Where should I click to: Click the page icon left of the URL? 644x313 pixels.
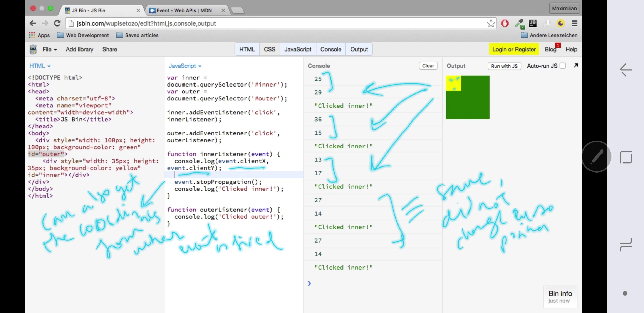[x=71, y=23]
